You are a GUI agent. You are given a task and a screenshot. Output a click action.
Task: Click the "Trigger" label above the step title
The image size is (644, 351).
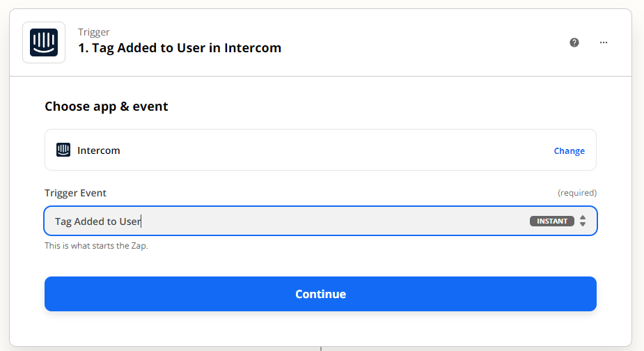pyautogui.click(x=94, y=32)
